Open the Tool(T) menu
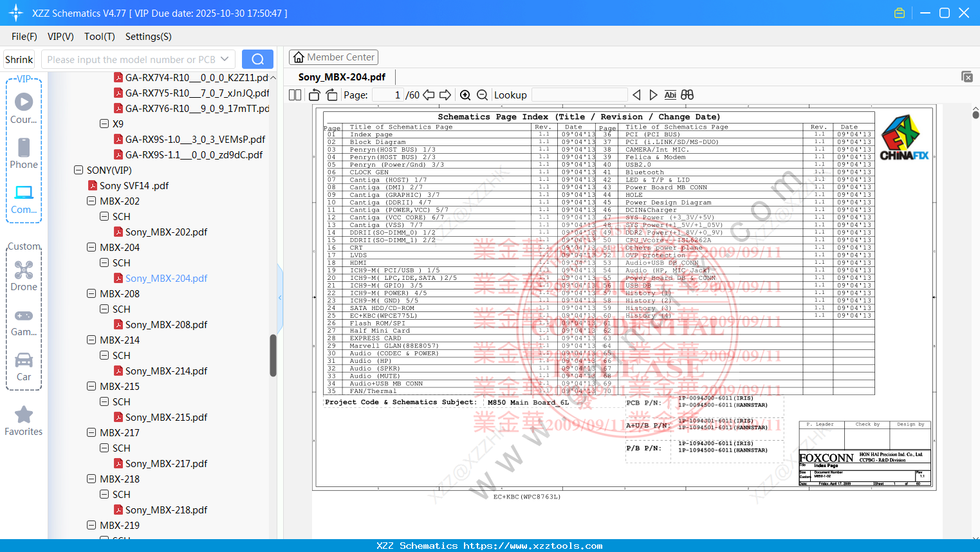The image size is (980, 552). coord(100,37)
